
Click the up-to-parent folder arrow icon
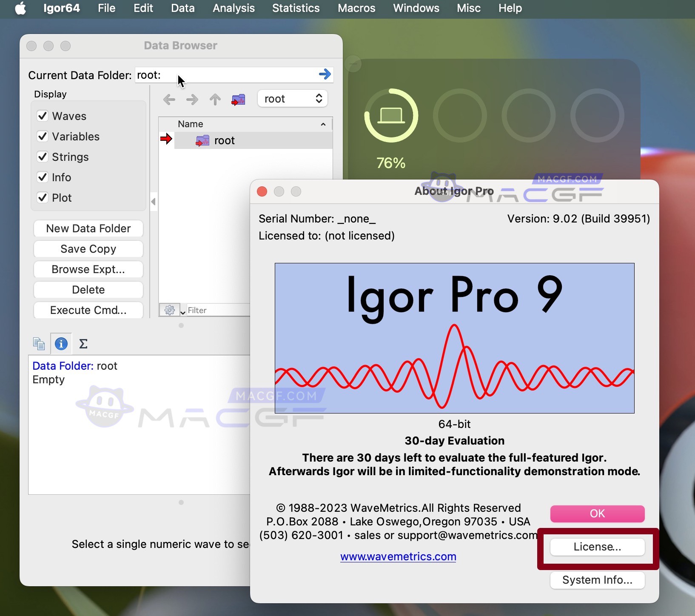point(215,99)
